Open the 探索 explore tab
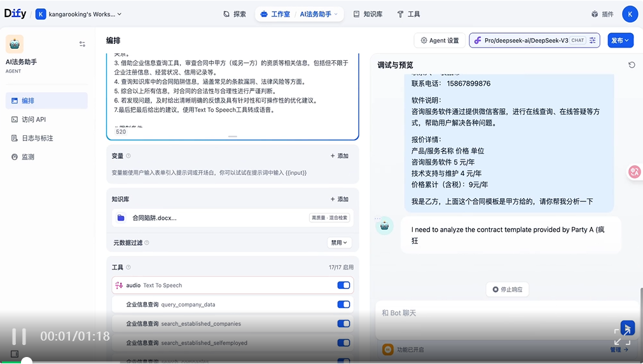 235,14
